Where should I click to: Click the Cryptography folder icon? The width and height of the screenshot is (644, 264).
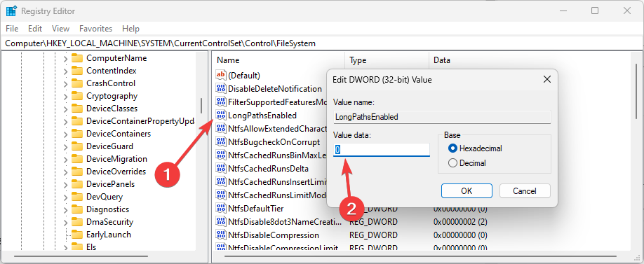(77, 96)
